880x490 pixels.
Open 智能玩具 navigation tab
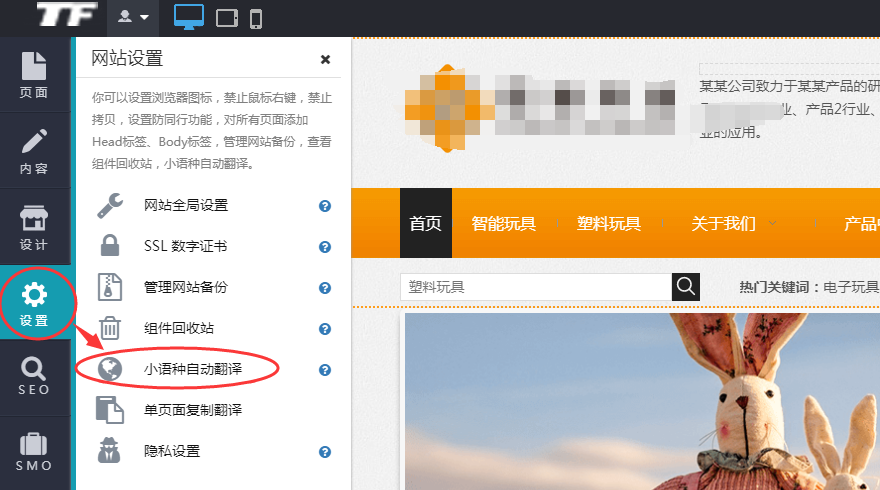(x=503, y=223)
